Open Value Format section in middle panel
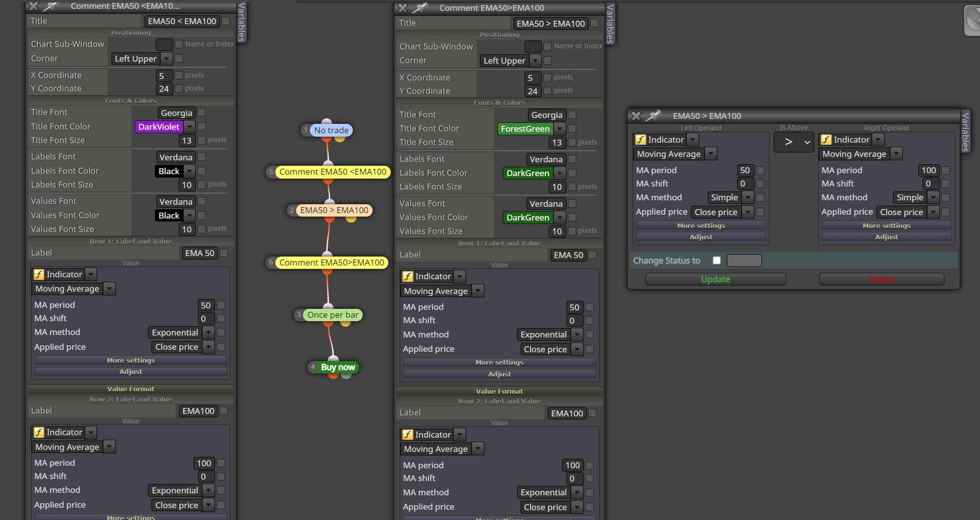The height and width of the screenshot is (520, 980). click(x=499, y=391)
